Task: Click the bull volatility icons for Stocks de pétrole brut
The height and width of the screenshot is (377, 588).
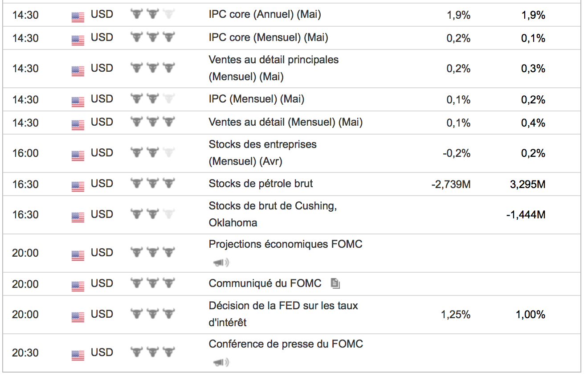Action: (152, 184)
